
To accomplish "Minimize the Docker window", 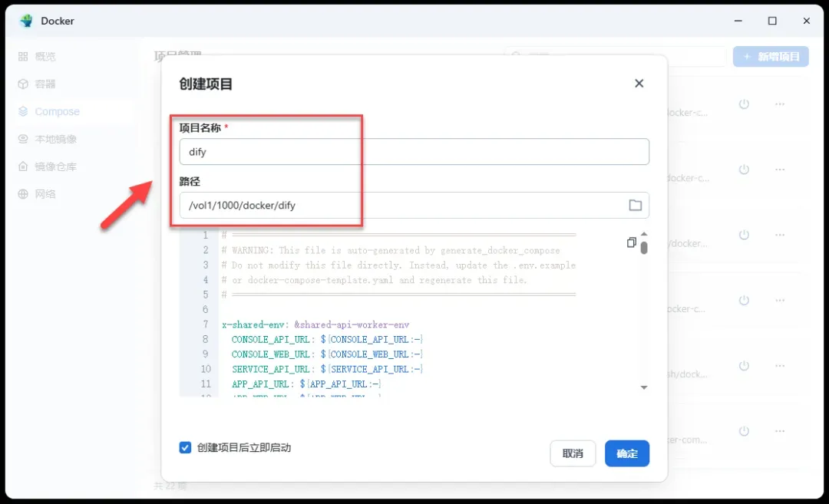I will click(x=738, y=21).
